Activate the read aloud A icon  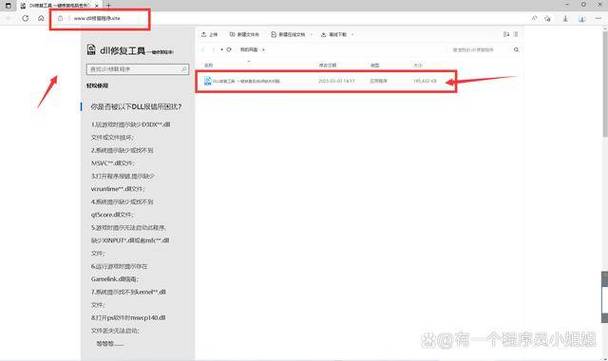534,18
